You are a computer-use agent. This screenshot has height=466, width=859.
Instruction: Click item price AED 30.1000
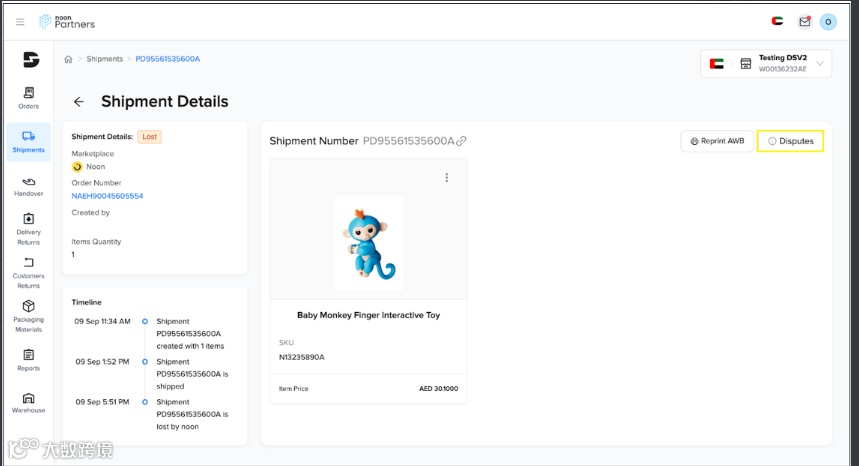pos(439,389)
